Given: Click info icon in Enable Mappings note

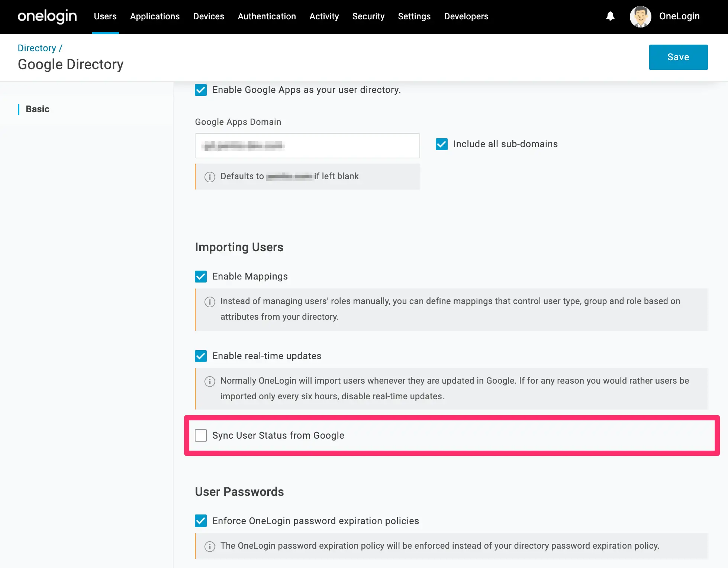Looking at the screenshot, I should [x=210, y=302].
